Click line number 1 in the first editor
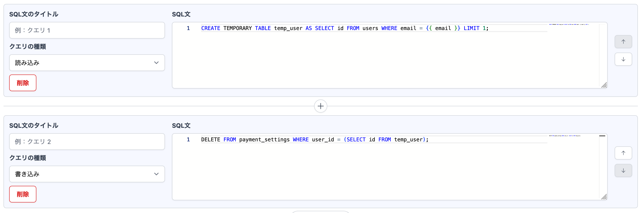Viewport: 644px width, 213px height. tap(188, 28)
